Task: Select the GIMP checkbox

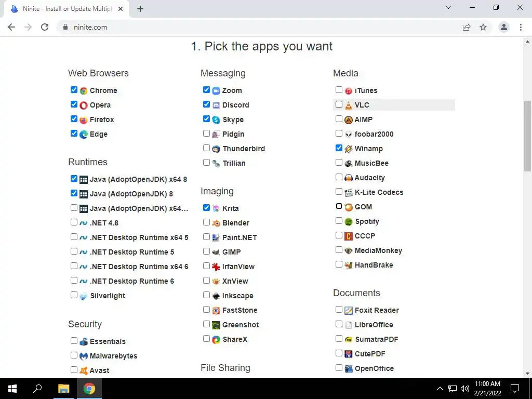Action: pyautogui.click(x=206, y=251)
